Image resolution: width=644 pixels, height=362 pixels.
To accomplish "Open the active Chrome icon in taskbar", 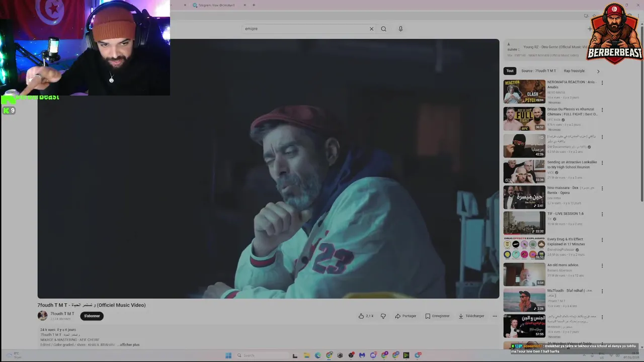I will [x=329, y=355].
